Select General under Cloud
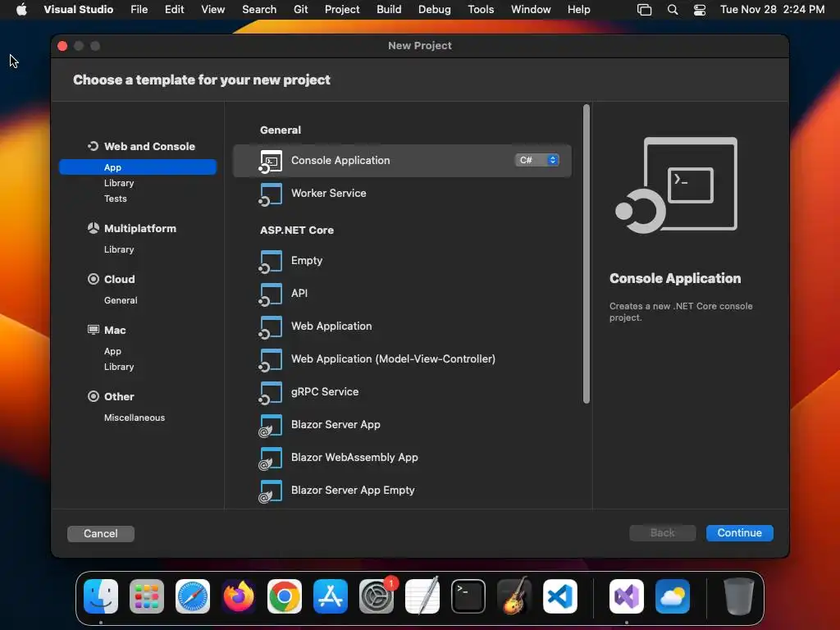Viewport: 840px width, 630px height. point(121,300)
